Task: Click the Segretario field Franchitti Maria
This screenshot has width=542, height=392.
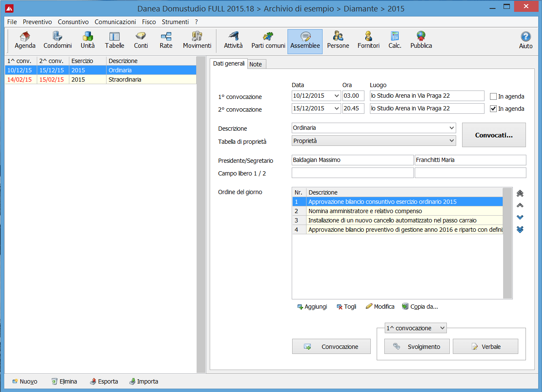Action: pos(471,160)
